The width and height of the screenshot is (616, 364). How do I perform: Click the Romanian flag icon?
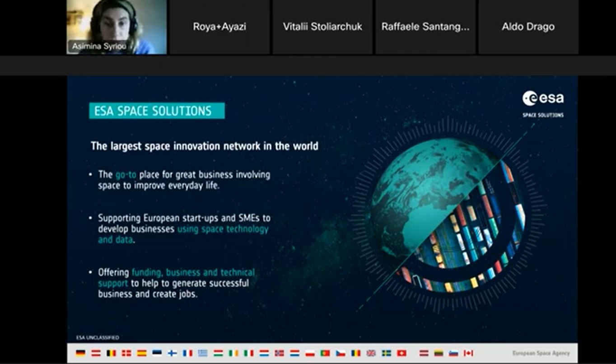[x=356, y=353]
